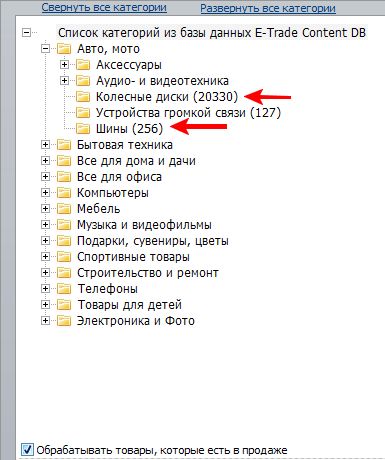Image resolution: width=385 pixels, height=460 pixels.
Task: Expand the Все для офиса category
Action: [45, 177]
